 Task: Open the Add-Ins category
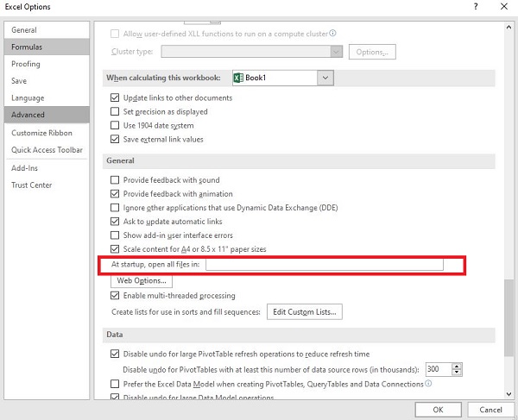pos(47,168)
